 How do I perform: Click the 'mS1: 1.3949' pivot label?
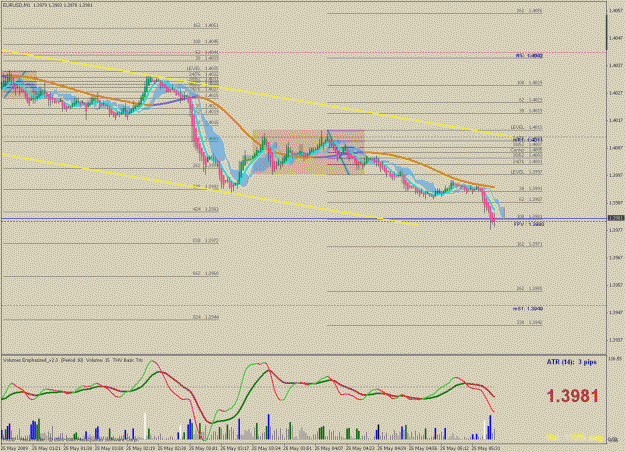point(527,309)
